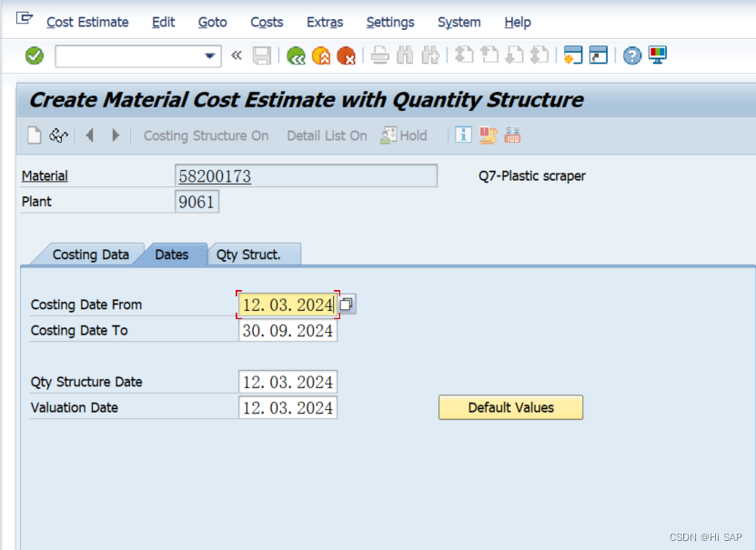Click the Information icon near Hold

click(463, 135)
